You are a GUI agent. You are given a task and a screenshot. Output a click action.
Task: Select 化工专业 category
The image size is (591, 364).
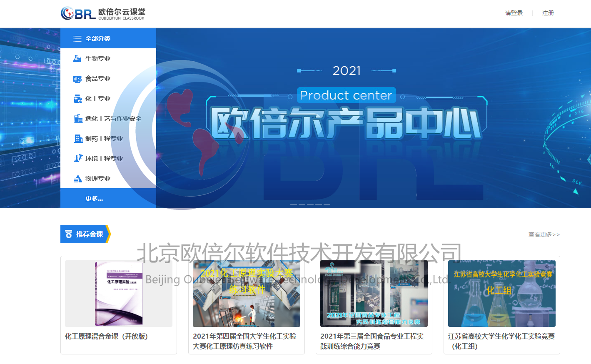pyautogui.click(x=108, y=98)
